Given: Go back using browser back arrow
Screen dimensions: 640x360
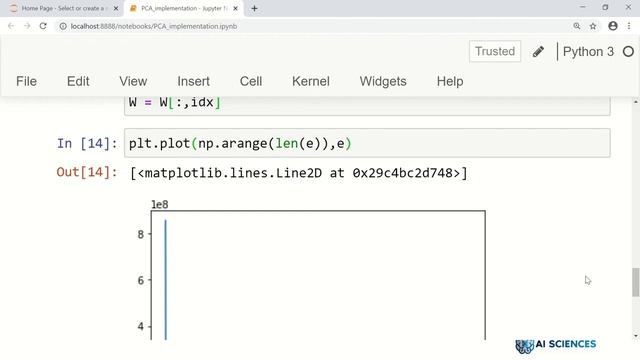Looking at the screenshot, I should coord(11,26).
